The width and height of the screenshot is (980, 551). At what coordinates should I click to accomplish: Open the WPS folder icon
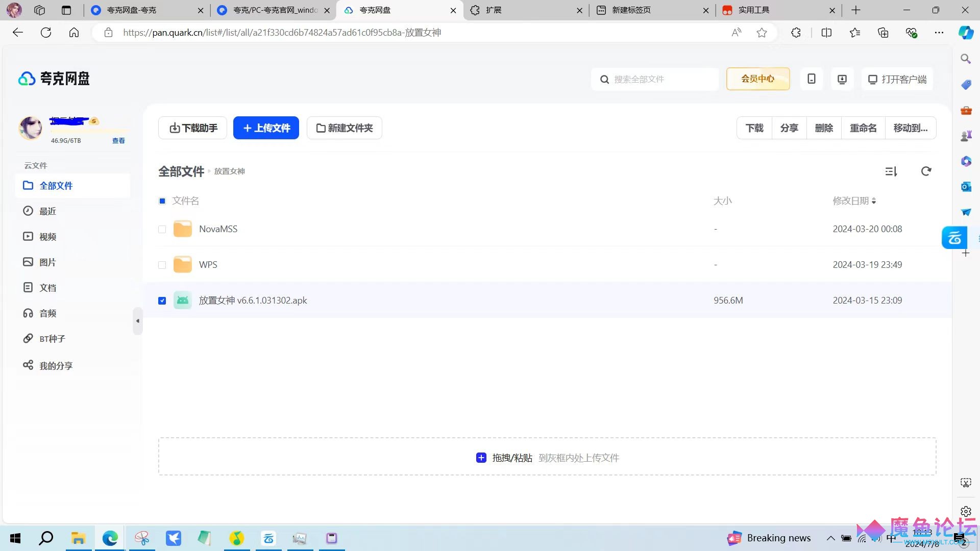pyautogui.click(x=183, y=265)
